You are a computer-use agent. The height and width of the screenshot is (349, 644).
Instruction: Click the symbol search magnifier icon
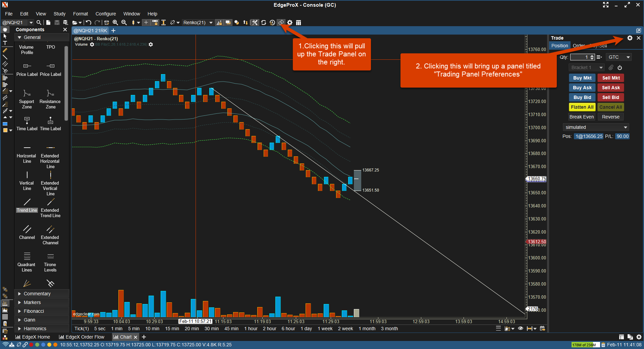(x=39, y=22)
